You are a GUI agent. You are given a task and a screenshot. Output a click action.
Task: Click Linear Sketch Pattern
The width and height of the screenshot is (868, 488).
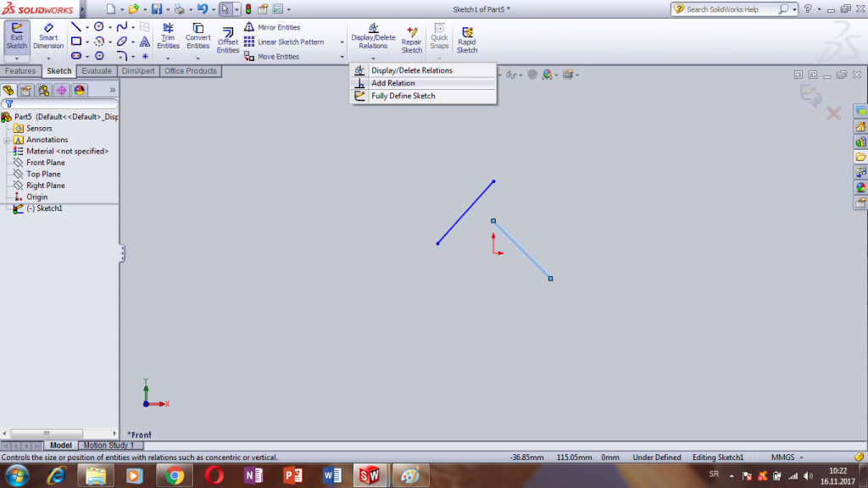(283, 42)
